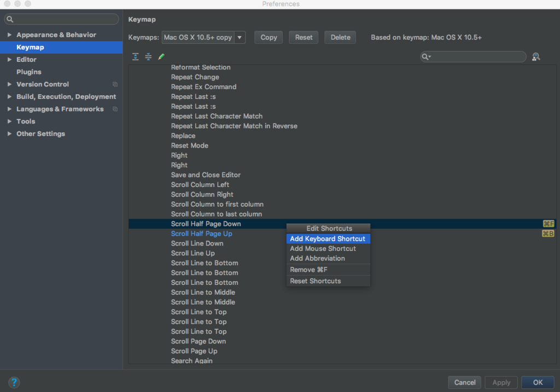Viewport: 560px width, 392px height.
Task: Choose Remove ⌘F from context menu
Action: point(328,270)
